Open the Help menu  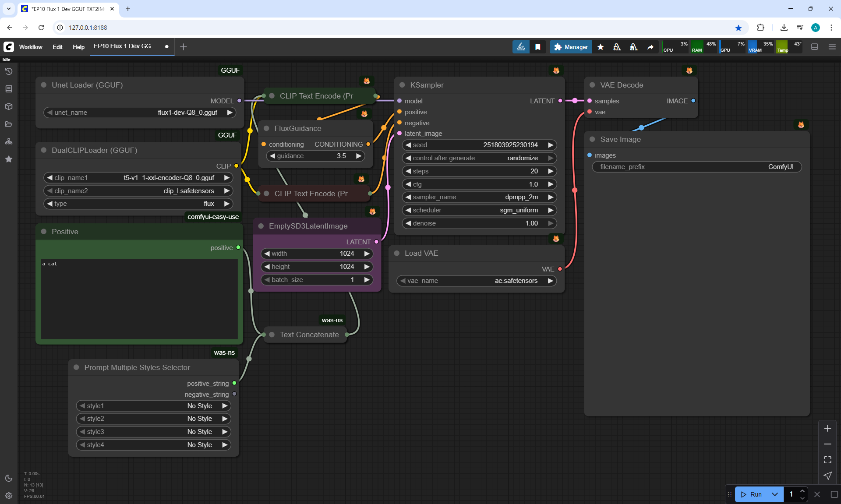(x=78, y=47)
